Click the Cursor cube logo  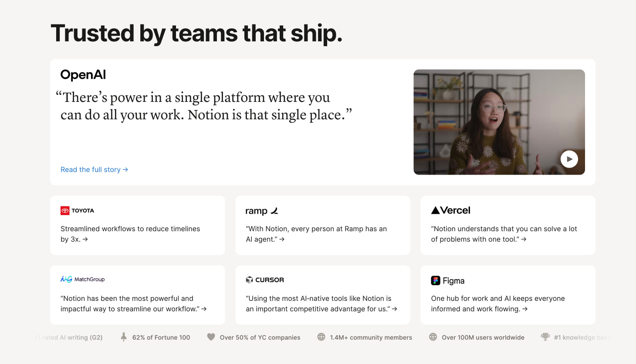249,280
